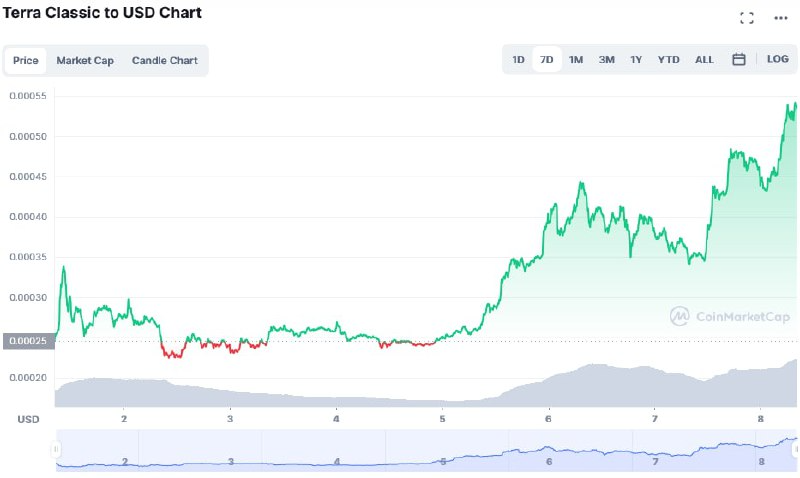
Task: Click day 6 on the mini navigator
Action: 549,462
